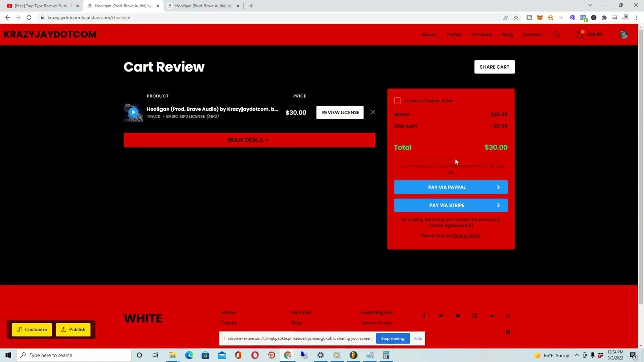Click the address bar URL field
Viewport: 644px width, 362px height.
[x=272, y=18]
